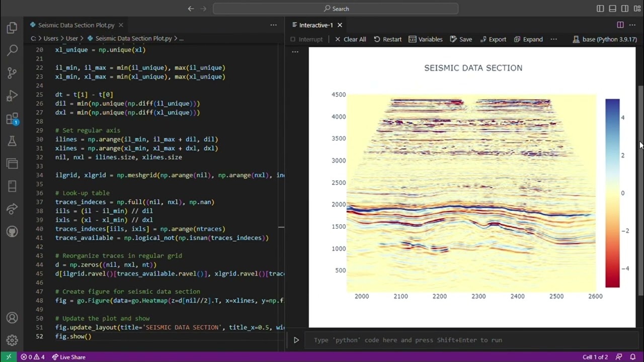644x362 pixels.
Task: Open the Variables view
Action: pyautogui.click(x=426, y=39)
